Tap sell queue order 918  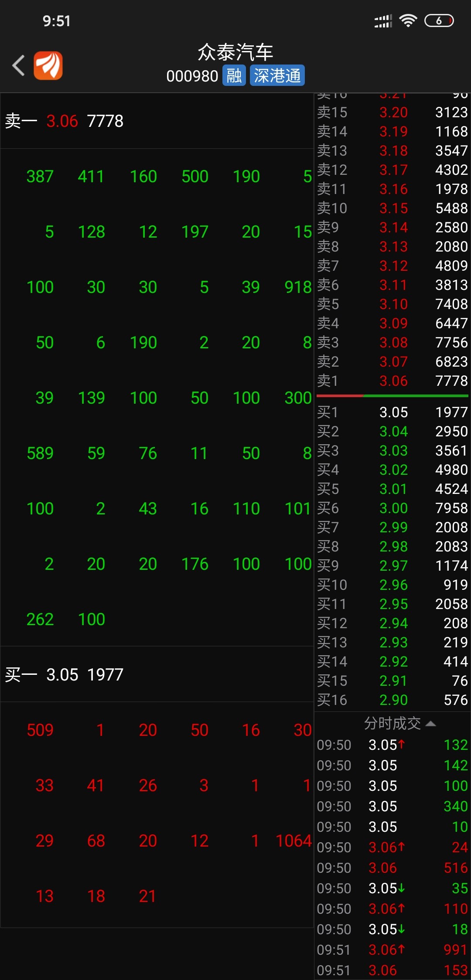click(298, 287)
